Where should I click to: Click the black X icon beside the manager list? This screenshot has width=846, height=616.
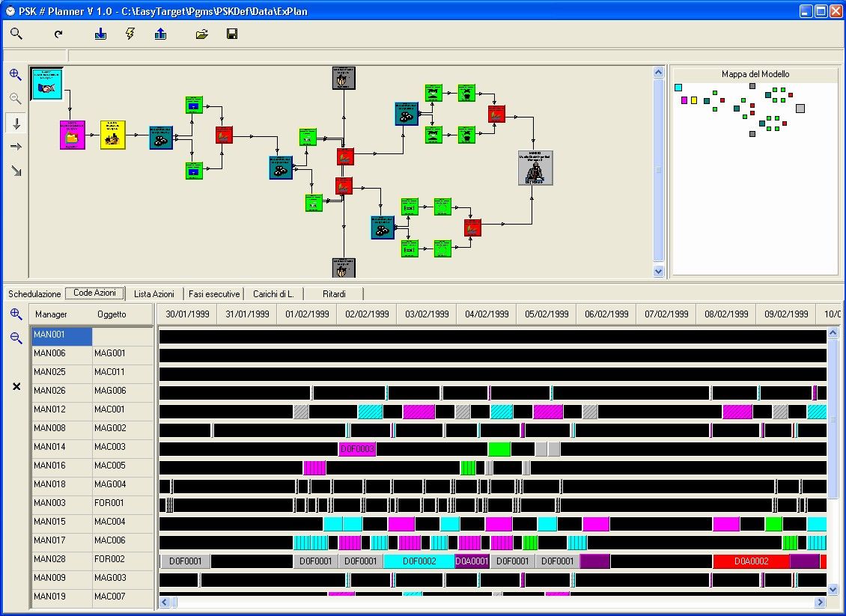coord(16,386)
